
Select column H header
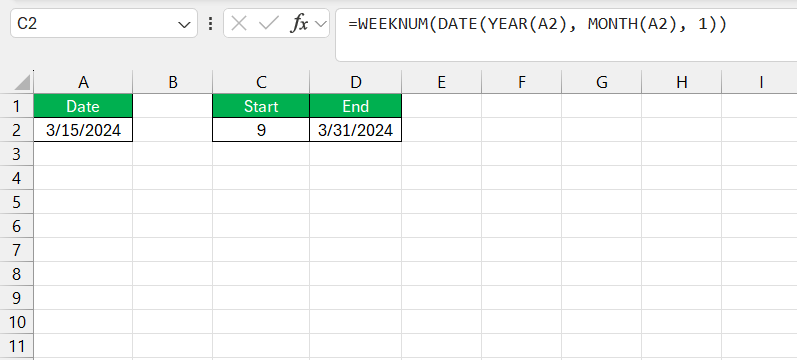[682, 82]
